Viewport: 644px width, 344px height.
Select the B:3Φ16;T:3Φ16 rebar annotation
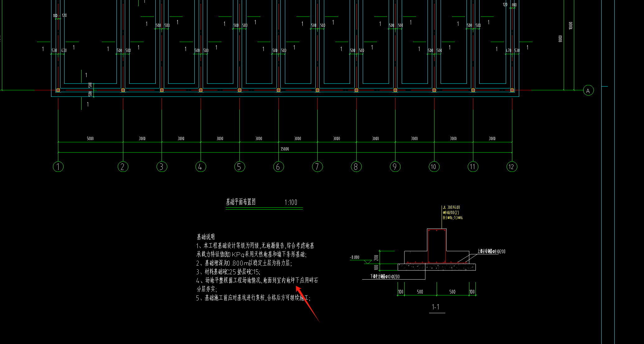click(x=453, y=218)
